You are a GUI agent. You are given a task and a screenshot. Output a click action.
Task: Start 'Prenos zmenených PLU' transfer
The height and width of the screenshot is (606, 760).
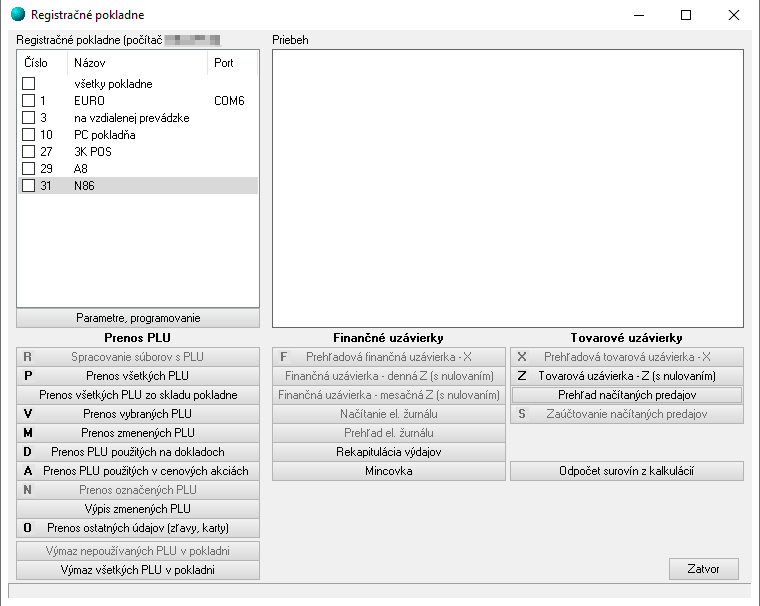click(x=138, y=433)
